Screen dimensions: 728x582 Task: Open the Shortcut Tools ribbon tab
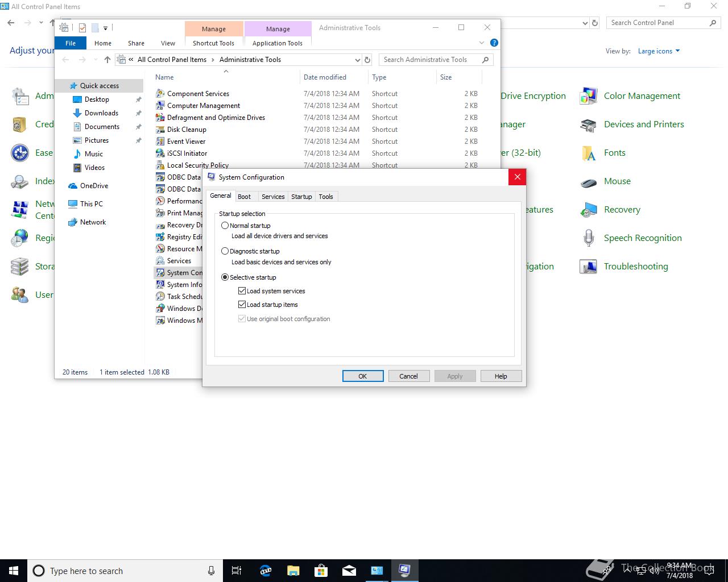(x=213, y=43)
